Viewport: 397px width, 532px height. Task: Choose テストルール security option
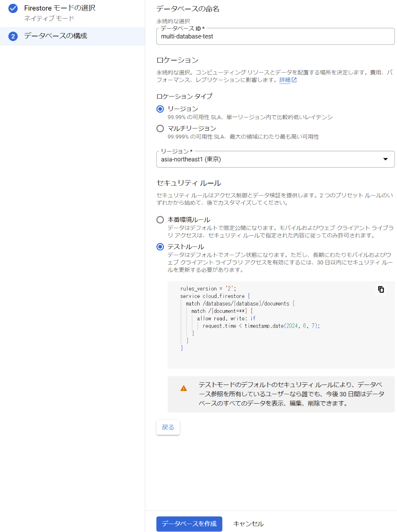(160, 247)
